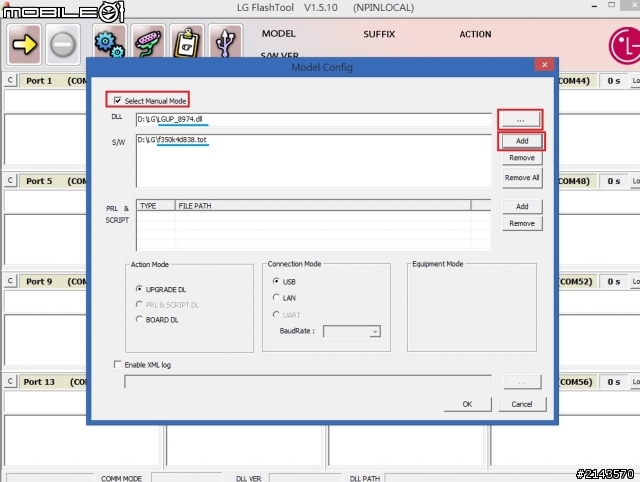
Task: Click the XML log browse button
Action: pyautogui.click(x=522, y=382)
